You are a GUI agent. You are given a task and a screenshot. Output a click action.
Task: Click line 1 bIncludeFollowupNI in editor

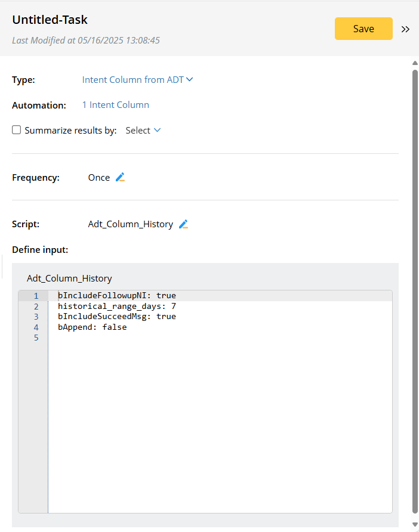[117, 296]
